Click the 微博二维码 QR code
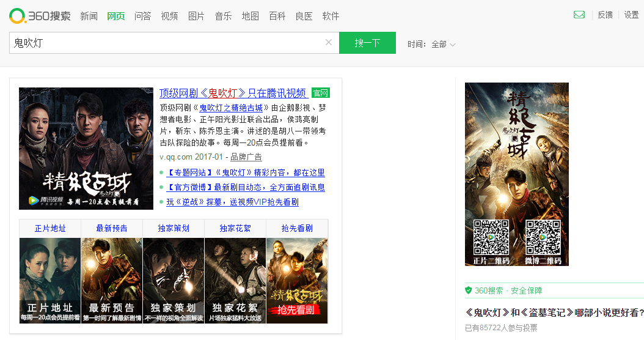 [x=543, y=237]
